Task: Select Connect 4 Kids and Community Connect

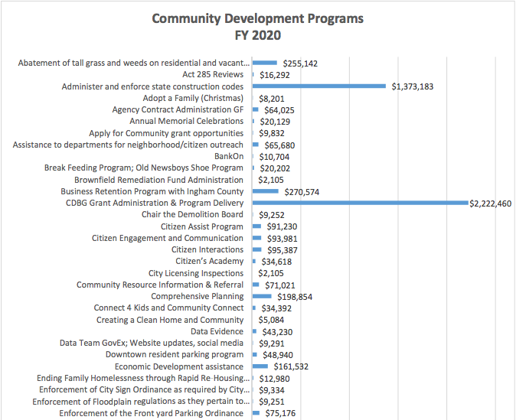Action: click(x=168, y=308)
